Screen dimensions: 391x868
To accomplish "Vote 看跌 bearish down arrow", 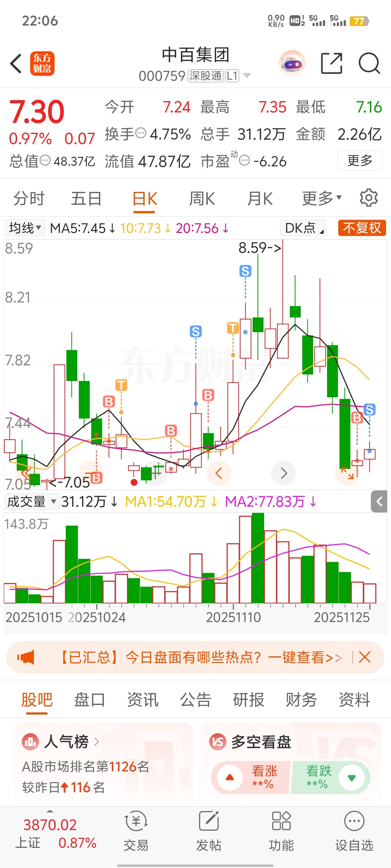I will click(352, 778).
